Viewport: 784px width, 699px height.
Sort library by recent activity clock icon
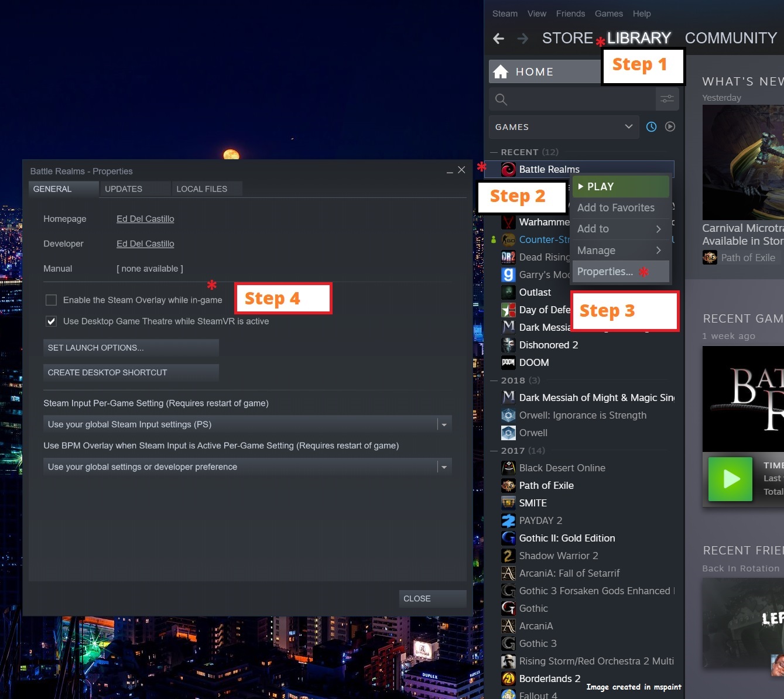(651, 126)
